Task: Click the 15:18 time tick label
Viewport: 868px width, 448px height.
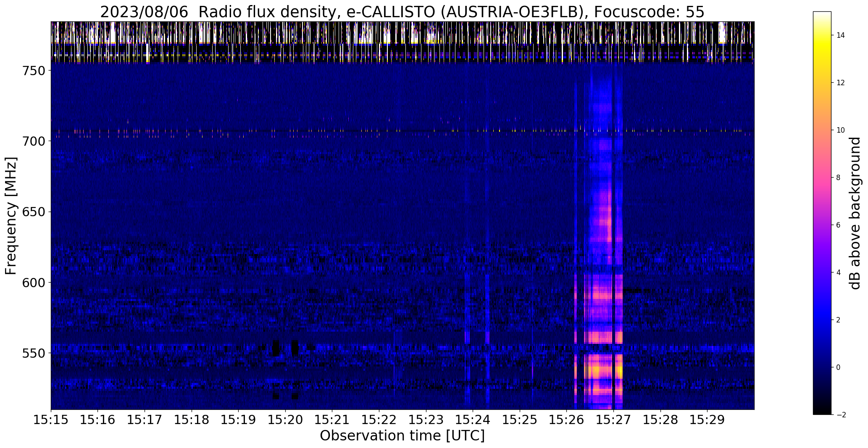Action: tap(192, 419)
